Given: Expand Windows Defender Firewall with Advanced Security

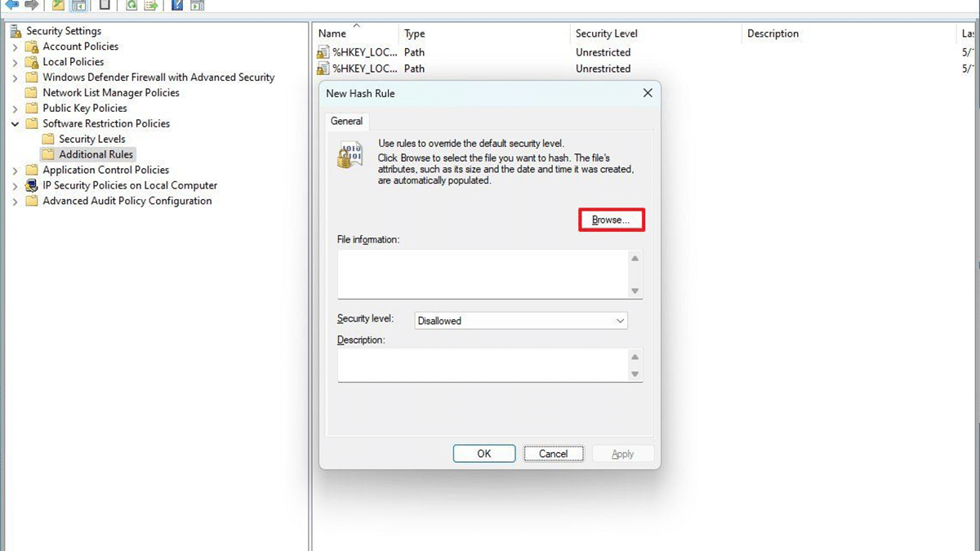Looking at the screenshot, I should 15,78.
